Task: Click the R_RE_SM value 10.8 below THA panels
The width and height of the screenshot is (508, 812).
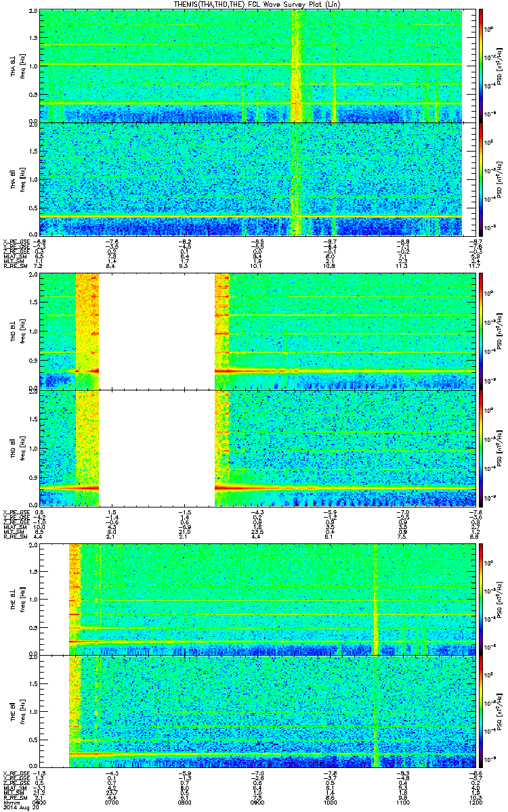Action: pos(331,266)
